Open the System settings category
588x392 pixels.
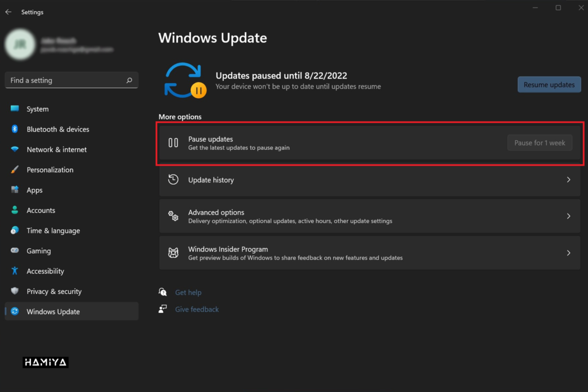(x=71, y=109)
